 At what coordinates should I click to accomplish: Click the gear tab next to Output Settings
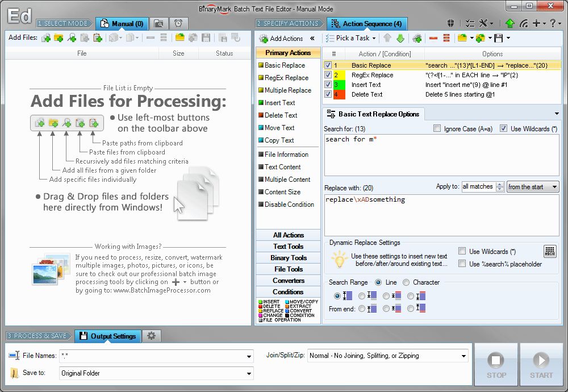(x=152, y=336)
